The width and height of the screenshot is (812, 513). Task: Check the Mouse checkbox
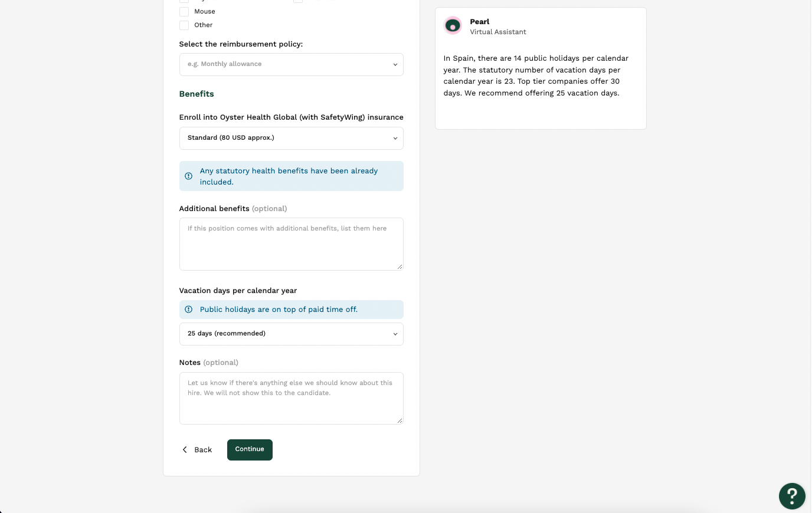coord(184,12)
